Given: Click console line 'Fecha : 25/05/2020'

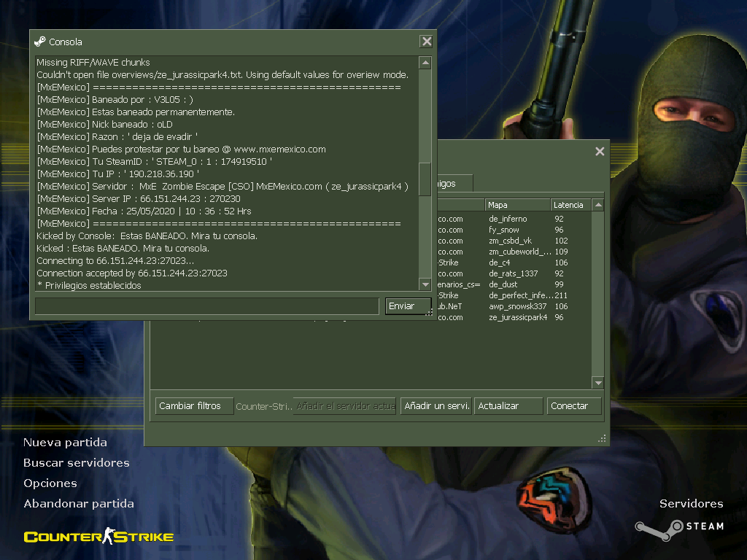Looking at the screenshot, I should tap(144, 211).
